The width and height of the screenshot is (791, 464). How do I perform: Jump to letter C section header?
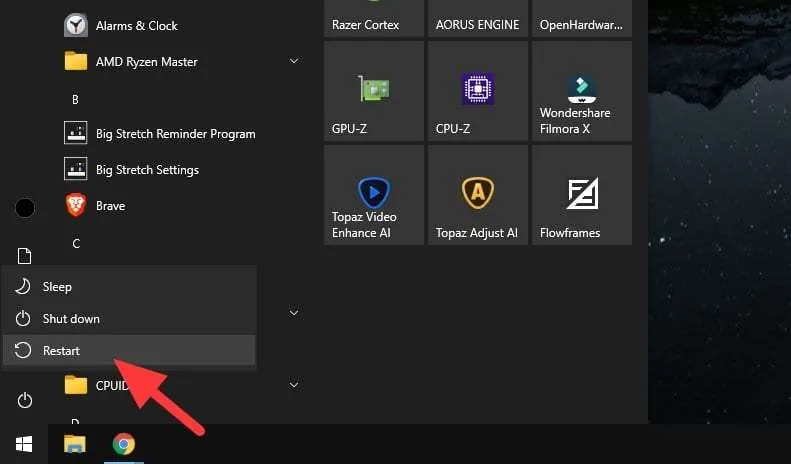[76, 244]
